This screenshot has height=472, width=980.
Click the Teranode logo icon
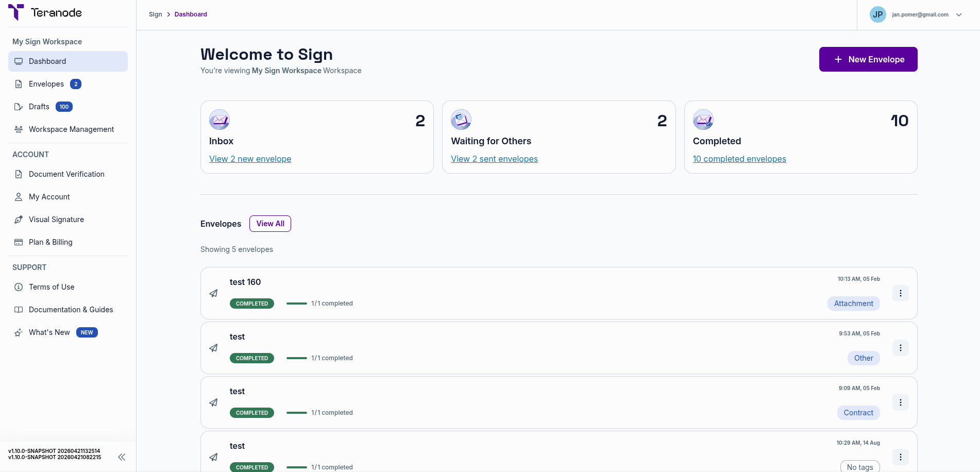click(x=16, y=12)
